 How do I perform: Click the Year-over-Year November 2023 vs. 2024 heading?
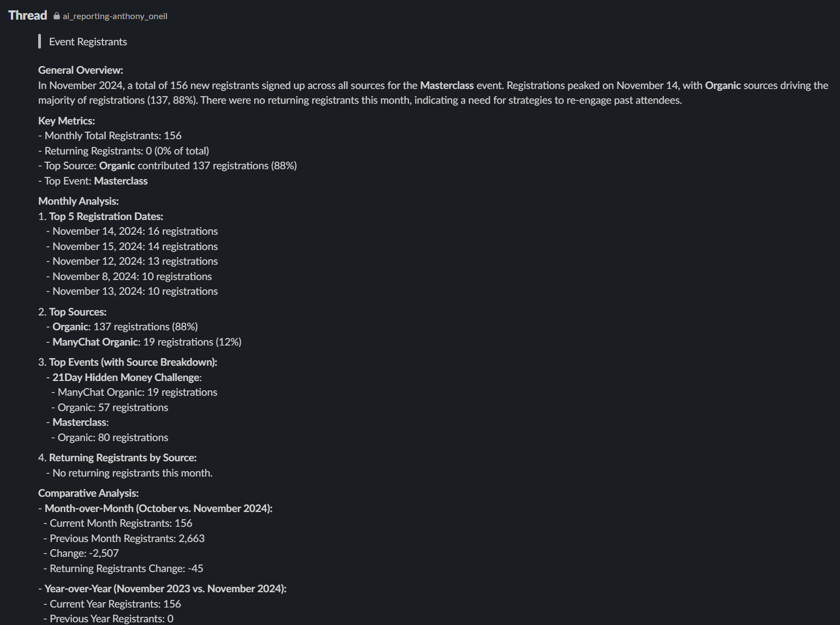pos(165,589)
